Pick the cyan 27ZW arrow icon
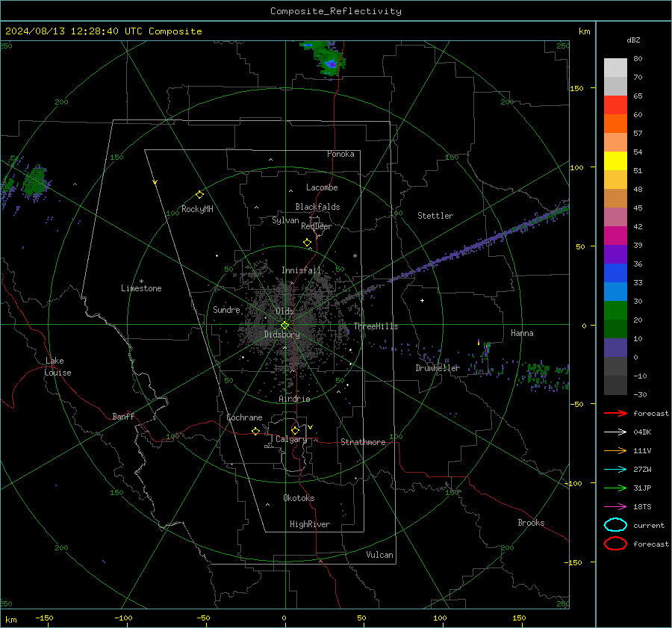Screen dimensions: 672x628 click(x=615, y=470)
